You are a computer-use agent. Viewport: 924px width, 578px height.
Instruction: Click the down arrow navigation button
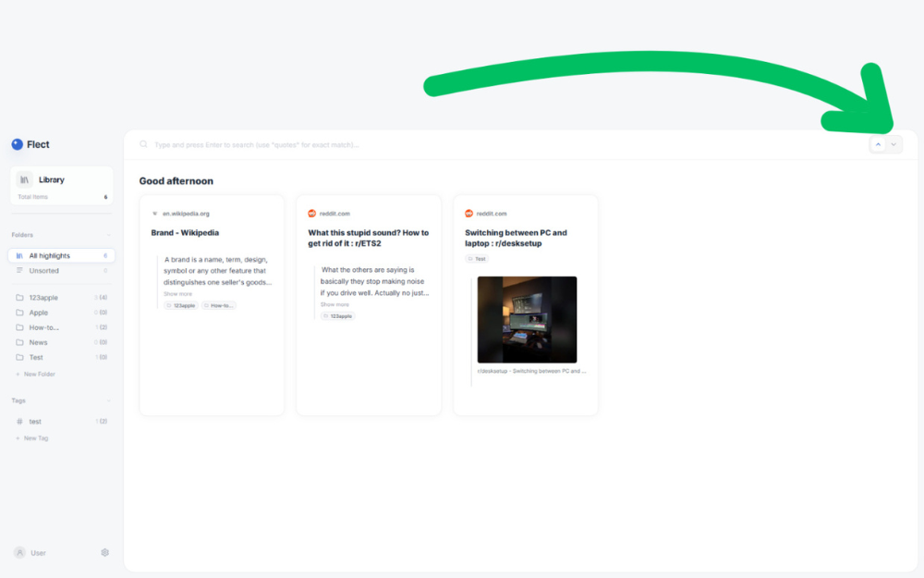coord(894,144)
